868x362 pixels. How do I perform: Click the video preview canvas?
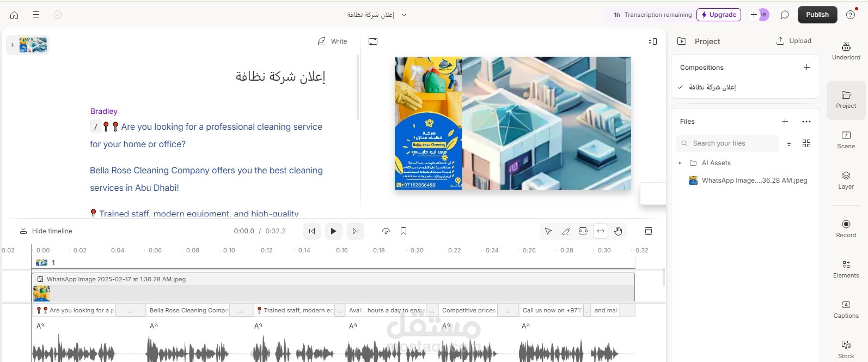pyautogui.click(x=513, y=123)
